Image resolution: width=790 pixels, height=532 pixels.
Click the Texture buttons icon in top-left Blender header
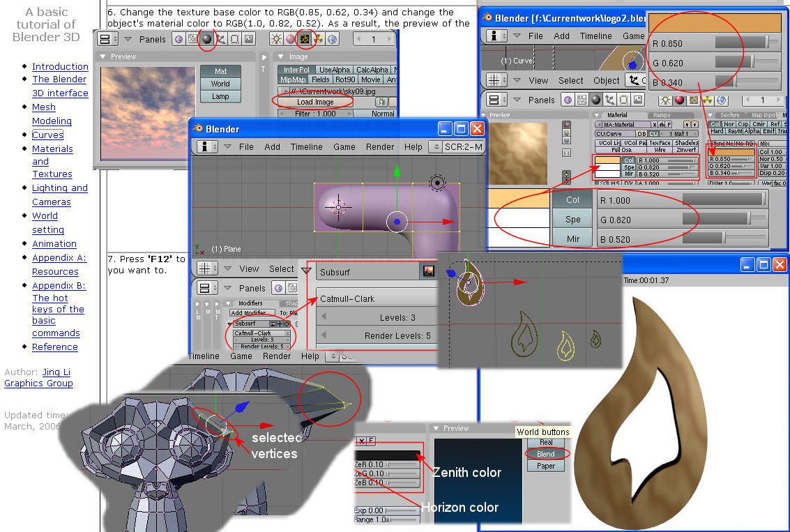(x=304, y=39)
